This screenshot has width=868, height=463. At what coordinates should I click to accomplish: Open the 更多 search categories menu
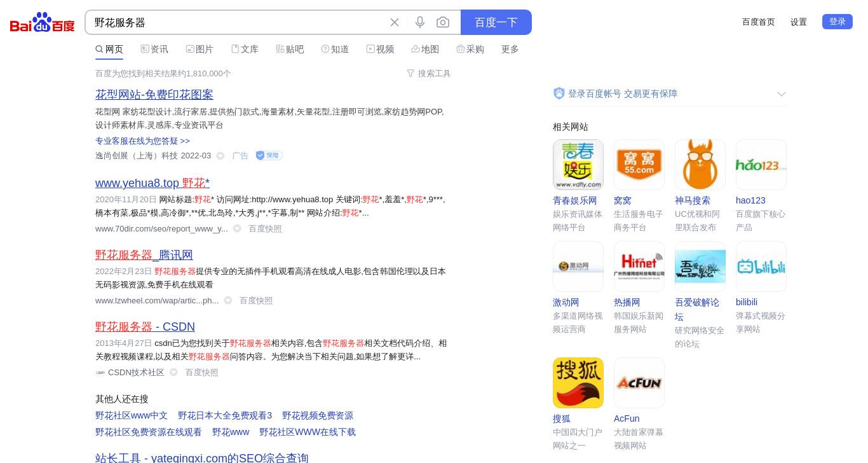[x=510, y=49]
